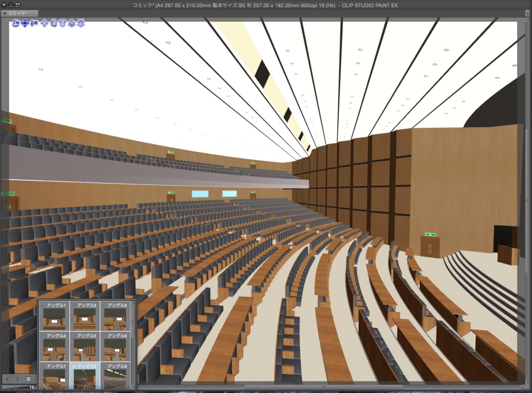532x393 pixels.
Task: Click the angle preset list scroll-up arrow
Action: (x=133, y=304)
